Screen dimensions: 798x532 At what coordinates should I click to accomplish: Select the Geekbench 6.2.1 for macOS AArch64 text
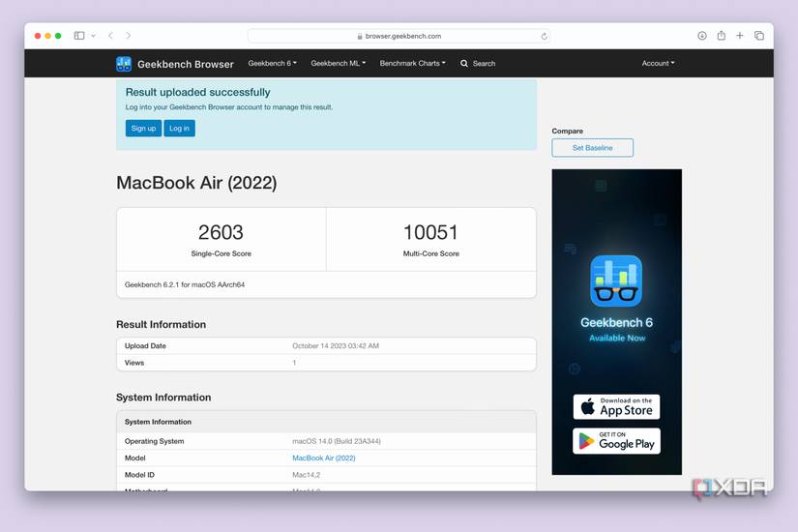[x=185, y=284]
